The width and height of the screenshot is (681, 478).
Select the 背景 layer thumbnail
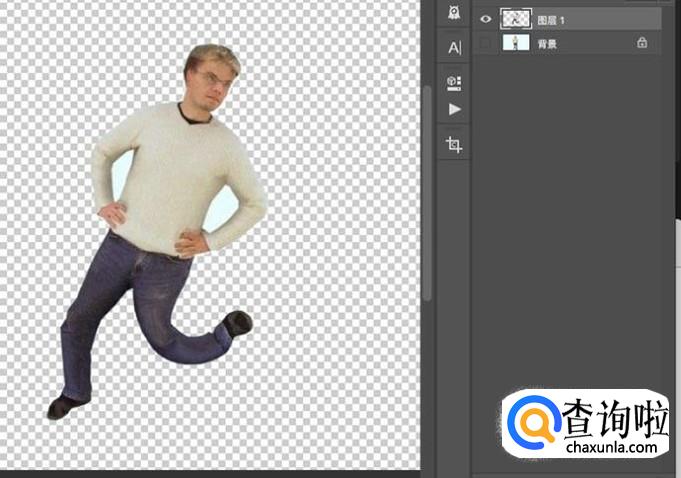point(515,44)
